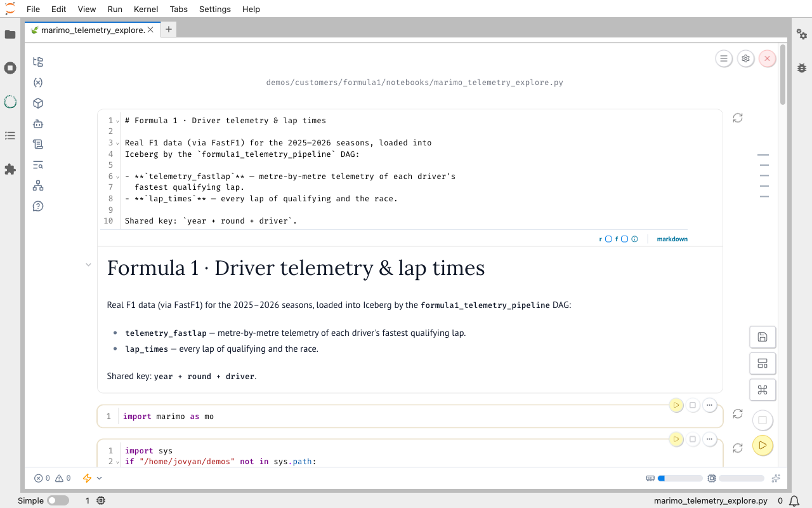
Task: Fold the if statement at line 2
Action: coord(119,462)
